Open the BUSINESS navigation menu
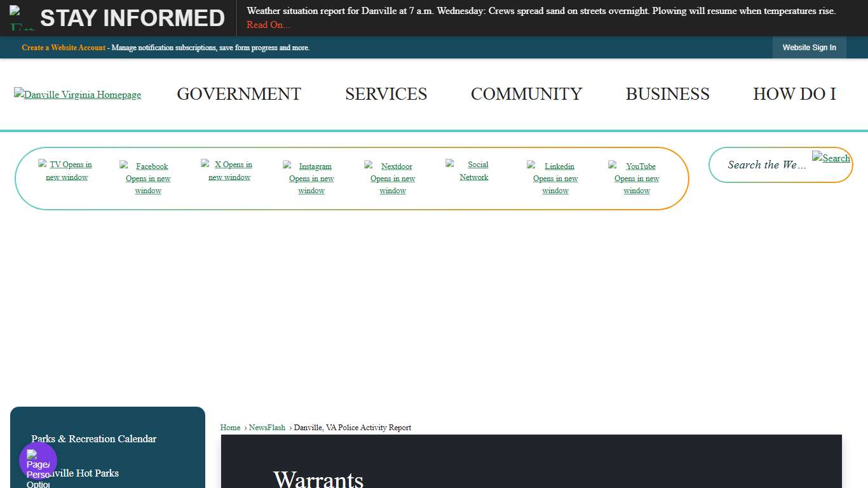This screenshot has width=868, height=488. [668, 94]
